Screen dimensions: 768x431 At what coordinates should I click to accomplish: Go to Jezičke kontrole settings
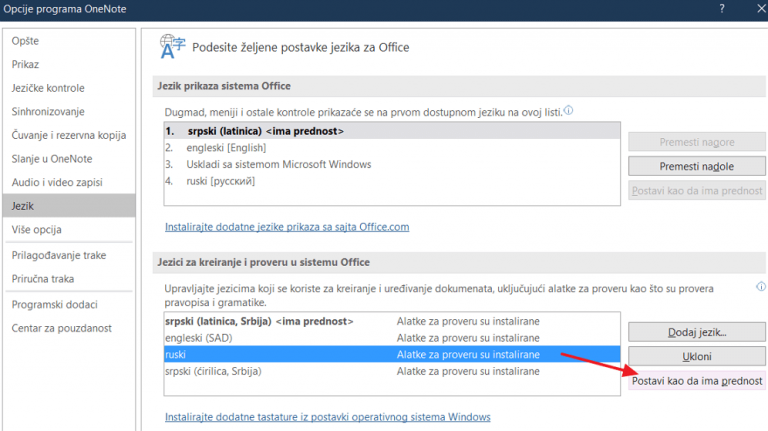48,88
